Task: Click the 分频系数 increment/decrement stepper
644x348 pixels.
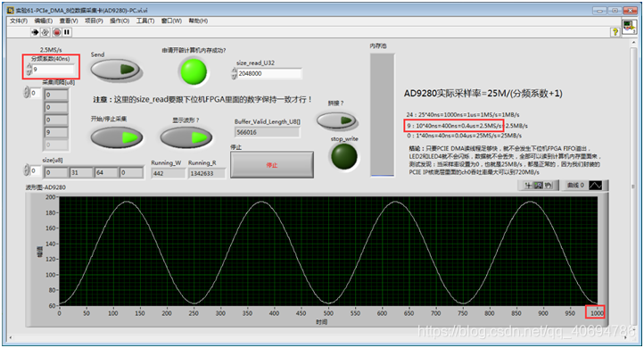Action: (x=29, y=70)
